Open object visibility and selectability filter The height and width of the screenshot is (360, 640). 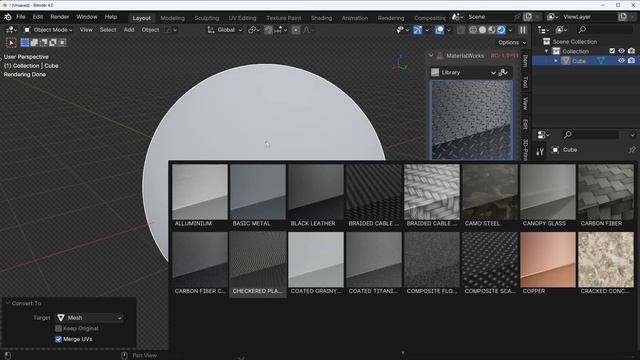point(402,30)
